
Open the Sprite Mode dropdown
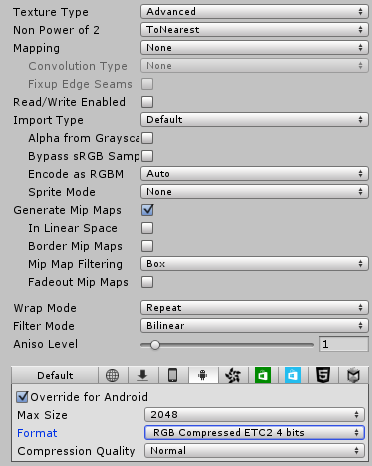tap(254, 192)
